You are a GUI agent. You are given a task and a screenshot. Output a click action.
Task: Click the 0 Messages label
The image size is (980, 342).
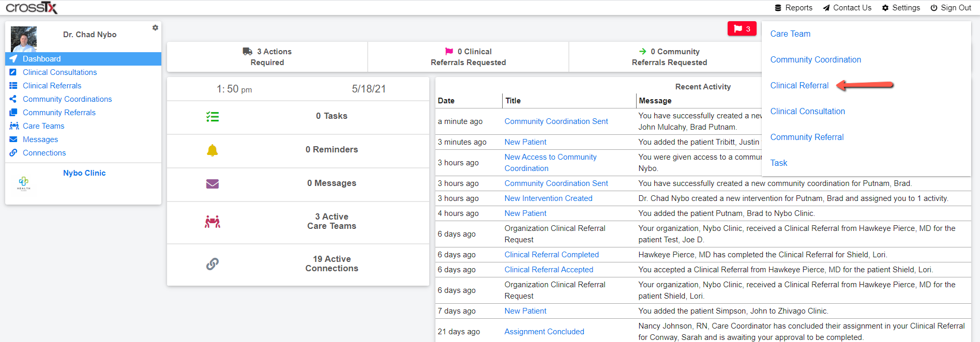pyautogui.click(x=331, y=183)
